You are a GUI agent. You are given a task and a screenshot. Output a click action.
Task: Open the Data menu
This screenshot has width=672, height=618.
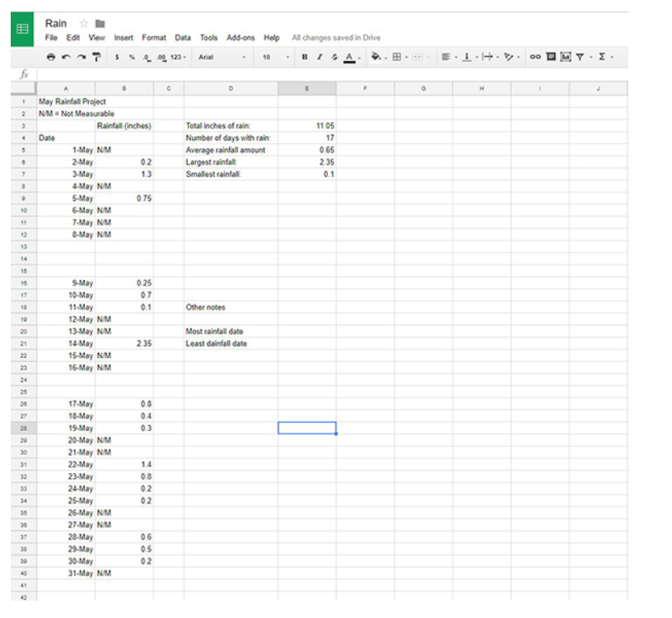coord(183,38)
